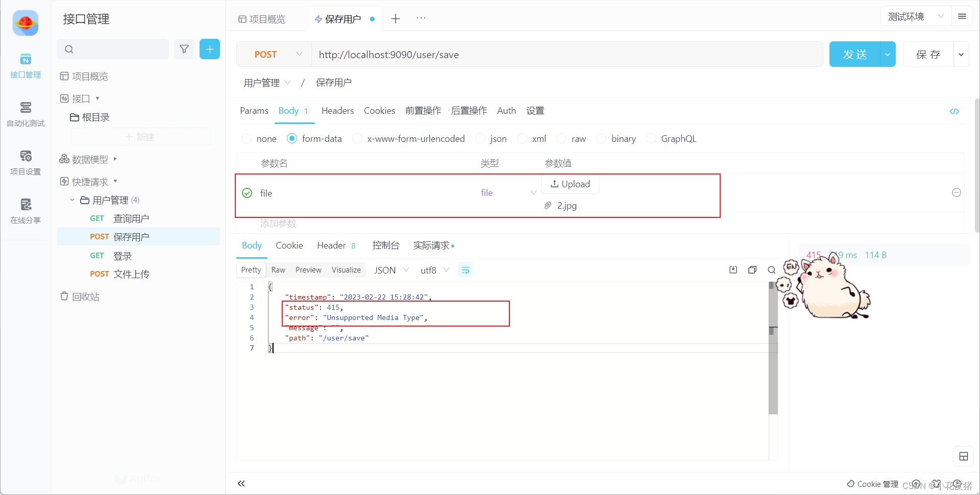The image size is (980, 495).
Task: Switch to the Headers tab
Action: (x=337, y=111)
